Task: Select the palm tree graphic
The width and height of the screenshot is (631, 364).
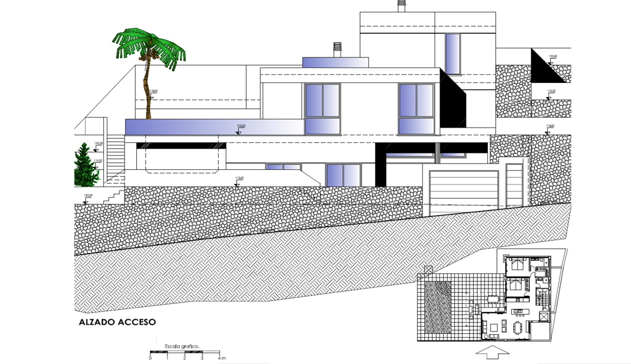Action: point(150,74)
